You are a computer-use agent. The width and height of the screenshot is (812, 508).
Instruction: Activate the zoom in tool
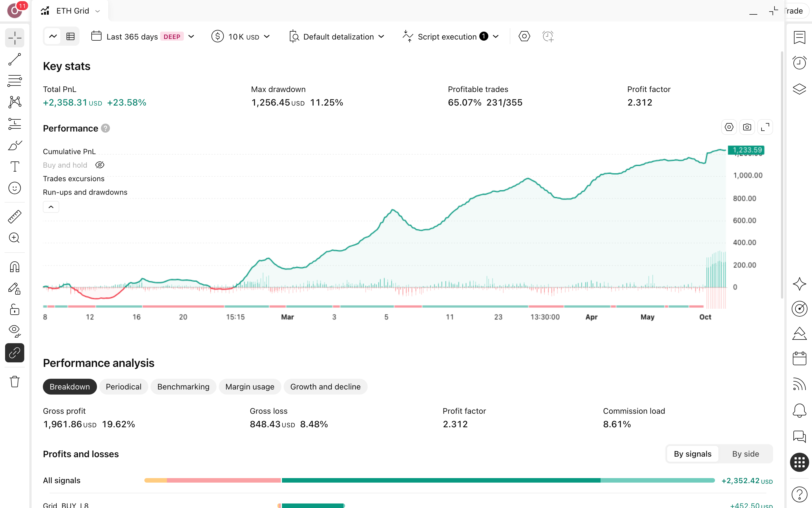[14, 238]
